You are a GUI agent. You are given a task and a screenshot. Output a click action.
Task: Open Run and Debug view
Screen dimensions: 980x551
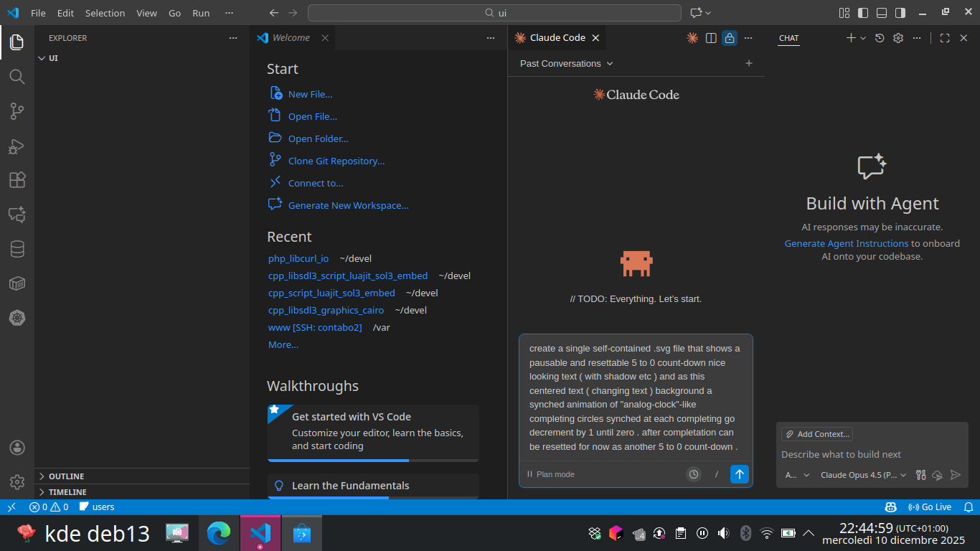[17, 146]
